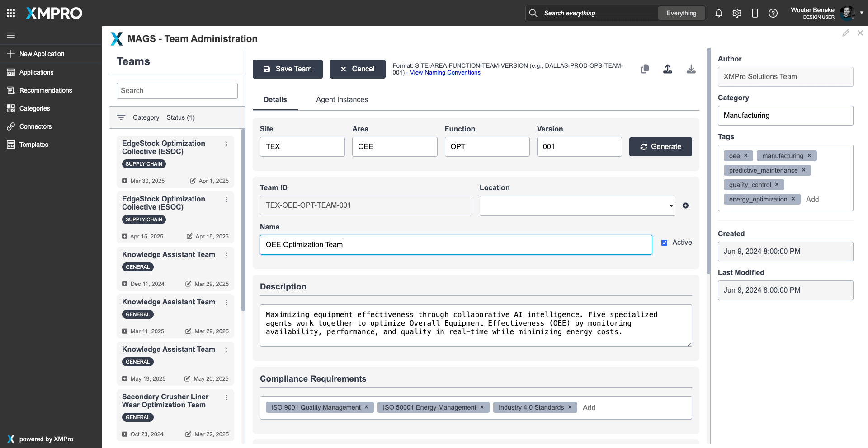
Task: Click the download team icon
Action: click(691, 69)
